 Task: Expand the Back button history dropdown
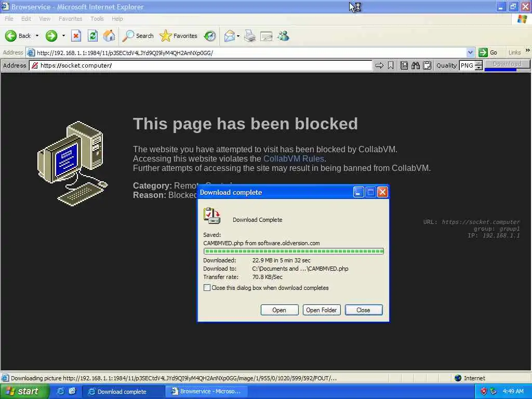coord(37,36)
